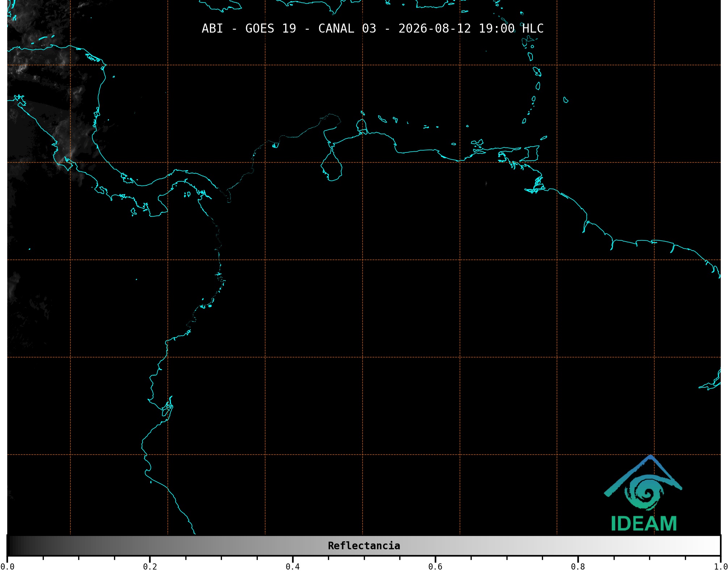The height and width of the screenshot is (571, 728).
Task: Click the 0.6 tick label on colorbar
Action: point(435,567)
